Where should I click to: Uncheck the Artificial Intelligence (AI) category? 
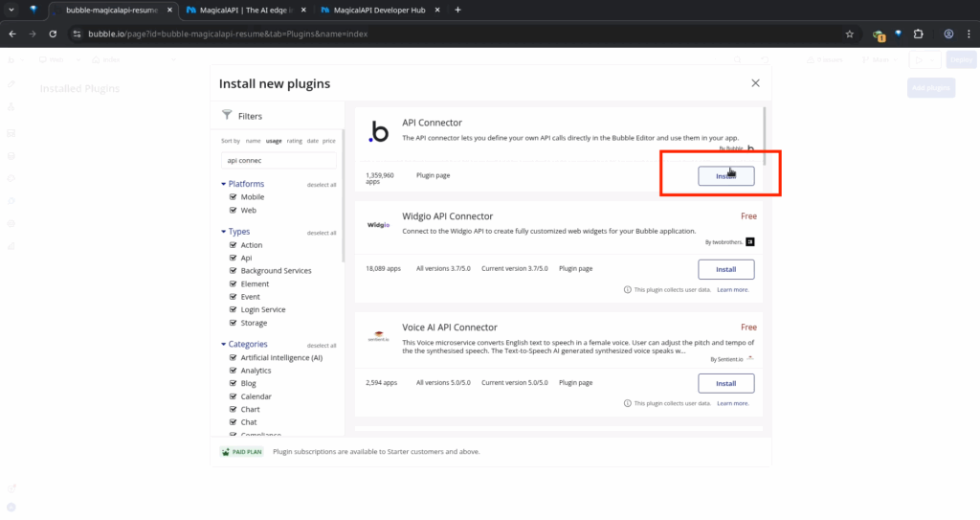click(x=234, y=357)
